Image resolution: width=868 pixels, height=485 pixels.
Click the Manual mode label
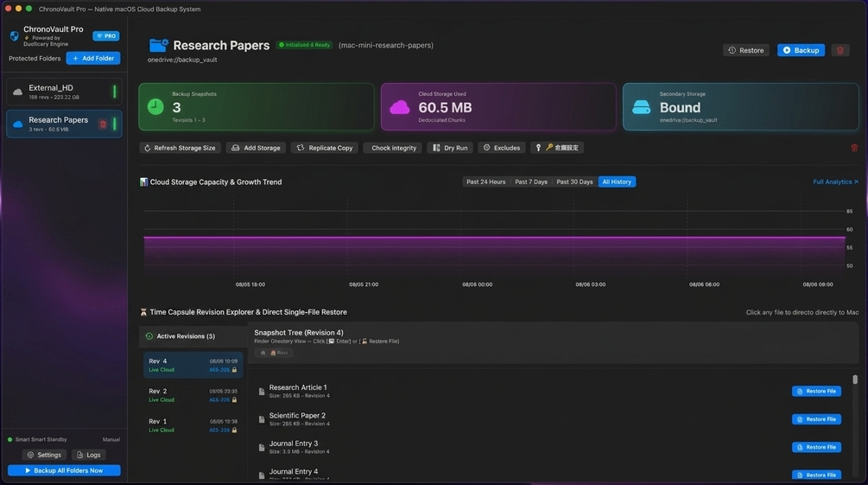(111, 439)
